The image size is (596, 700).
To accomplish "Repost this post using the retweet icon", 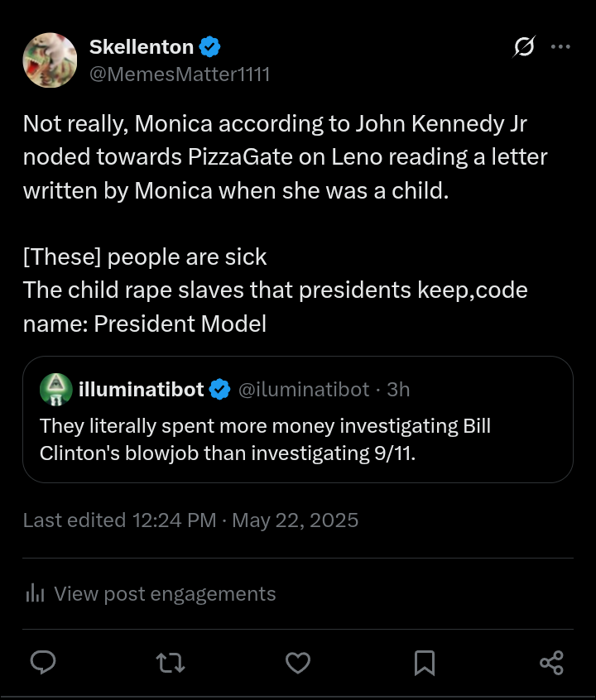I will [171, 662].
